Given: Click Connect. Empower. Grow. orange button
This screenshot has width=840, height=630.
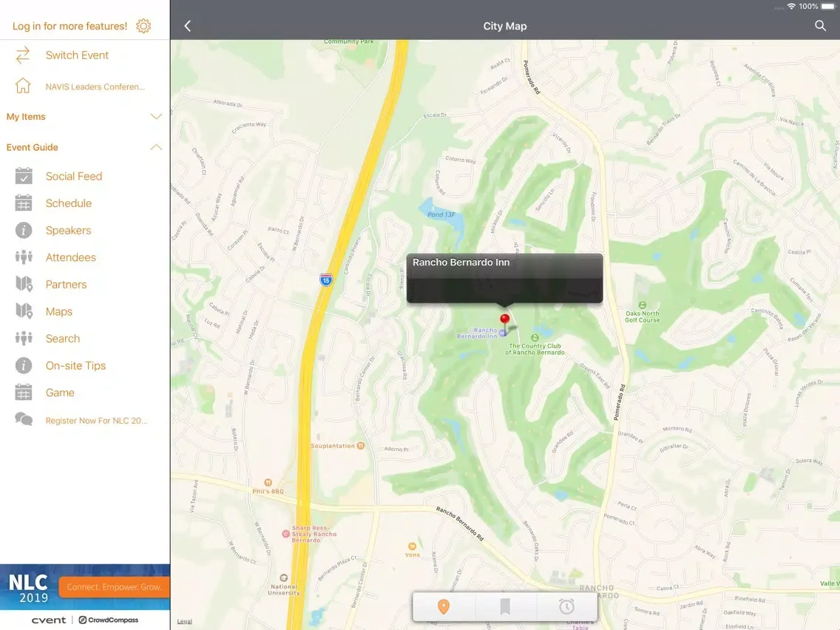Looking at the screenshot, I should pos(114,587).
